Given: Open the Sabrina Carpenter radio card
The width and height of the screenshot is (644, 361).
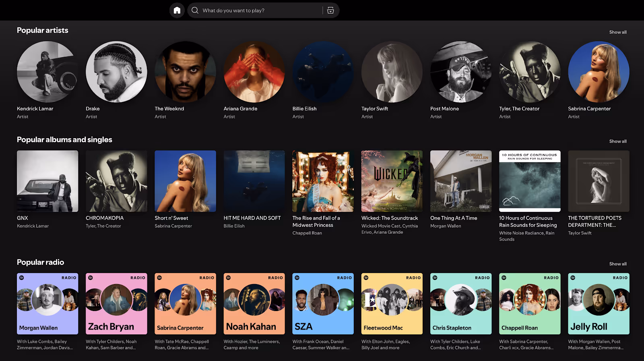Looking at the screenshot, I should tap(185, 304).
